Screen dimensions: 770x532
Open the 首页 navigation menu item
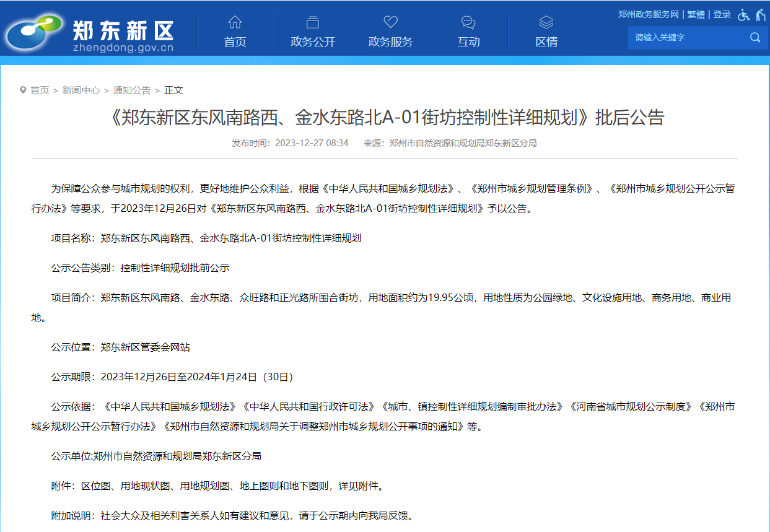coord(235,41)
